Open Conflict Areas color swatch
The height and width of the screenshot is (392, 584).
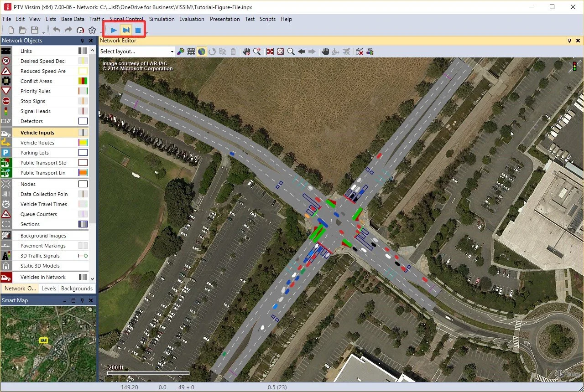(x=83, y=81)
